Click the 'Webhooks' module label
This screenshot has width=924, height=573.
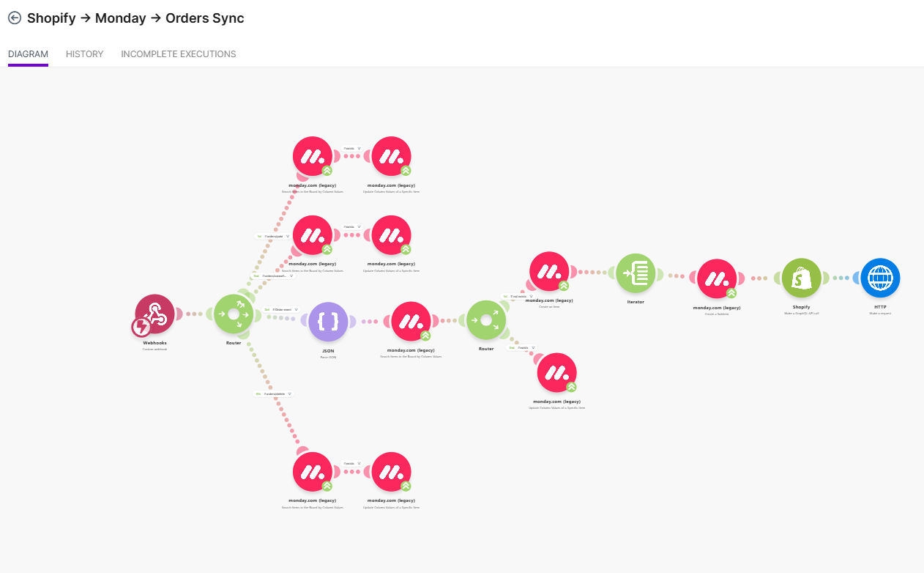click(x=154, y=342)
